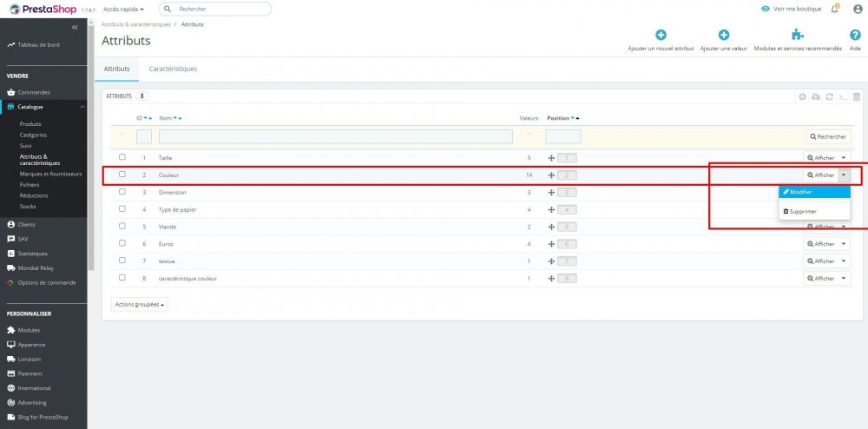The width and height of the screenshot is (868, 429).
Task: Click the Ajouter une valeur plus icon
Action: click(x=724, y=35)
